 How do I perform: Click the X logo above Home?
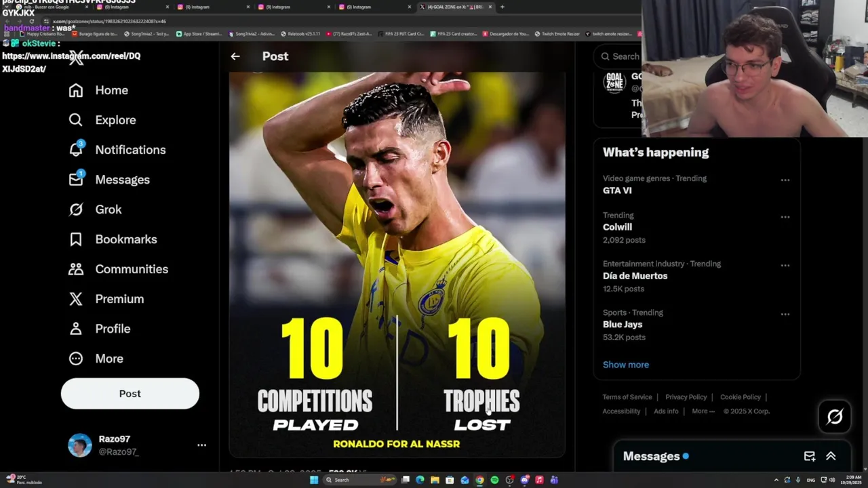76,57
